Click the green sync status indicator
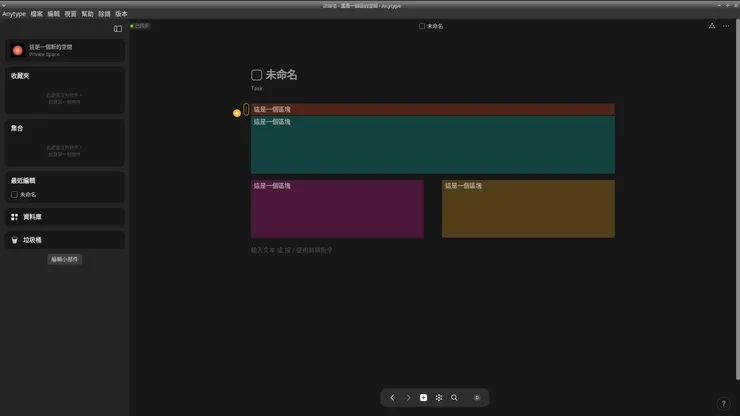The image size is (740, 416). click(132, 26)
